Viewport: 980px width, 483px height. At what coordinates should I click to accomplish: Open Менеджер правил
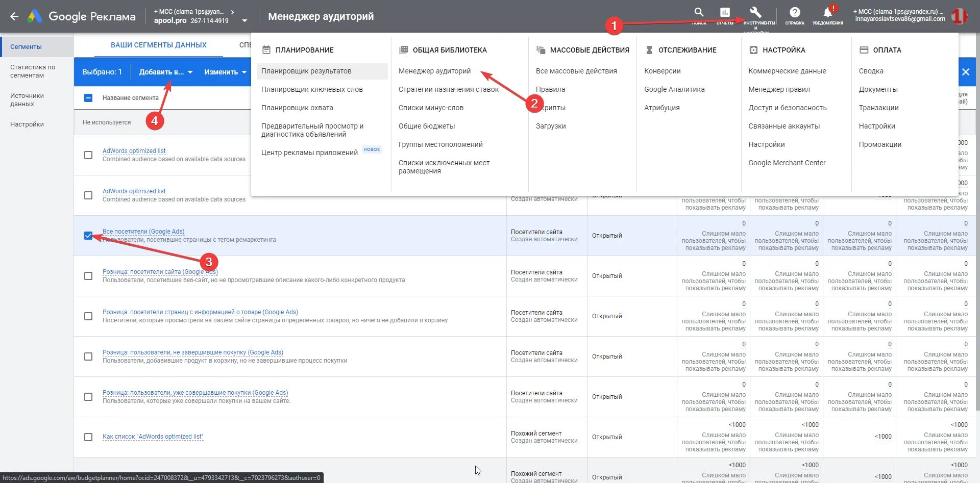tap(779, 89)
